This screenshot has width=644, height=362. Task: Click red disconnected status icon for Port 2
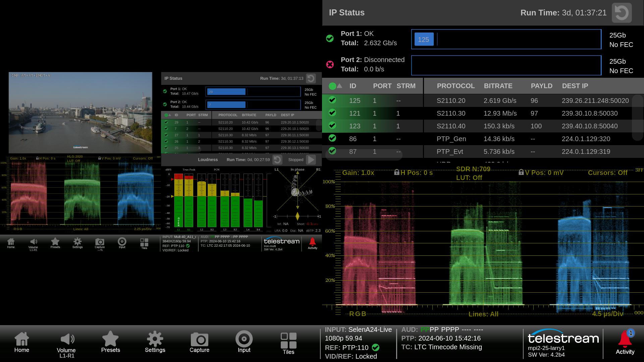[330, 64]
